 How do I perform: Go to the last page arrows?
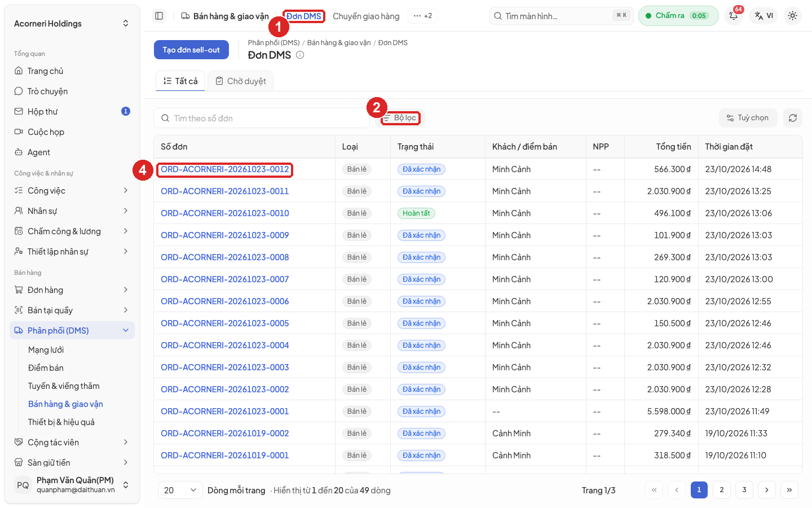[789, 490]
